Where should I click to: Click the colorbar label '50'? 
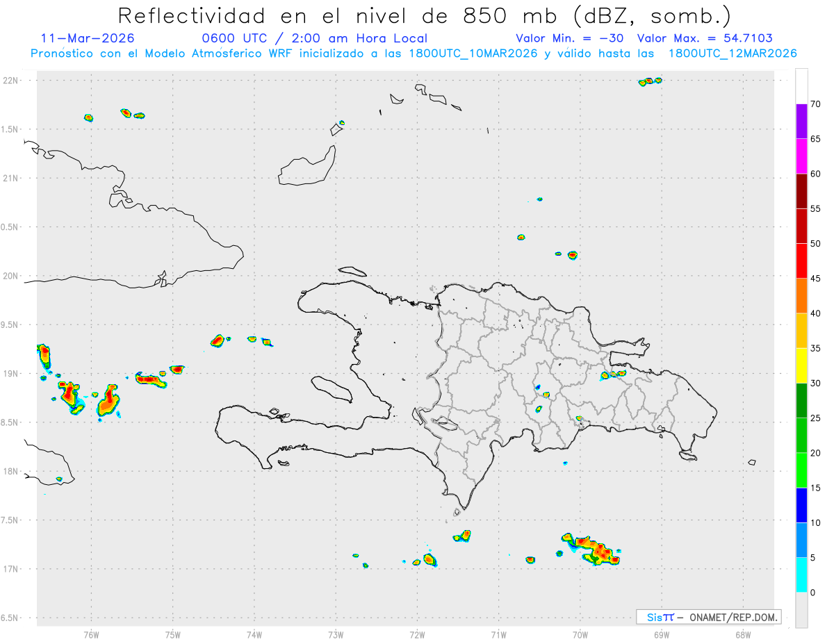point(816,244)
